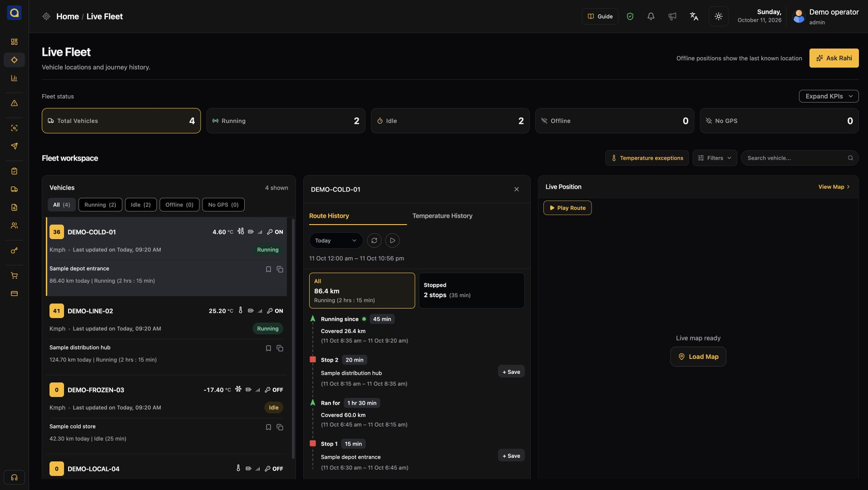This screenshot has height=490, width=868.
Task: Select the All 86.4 km summary card
Action: point(362,290)
